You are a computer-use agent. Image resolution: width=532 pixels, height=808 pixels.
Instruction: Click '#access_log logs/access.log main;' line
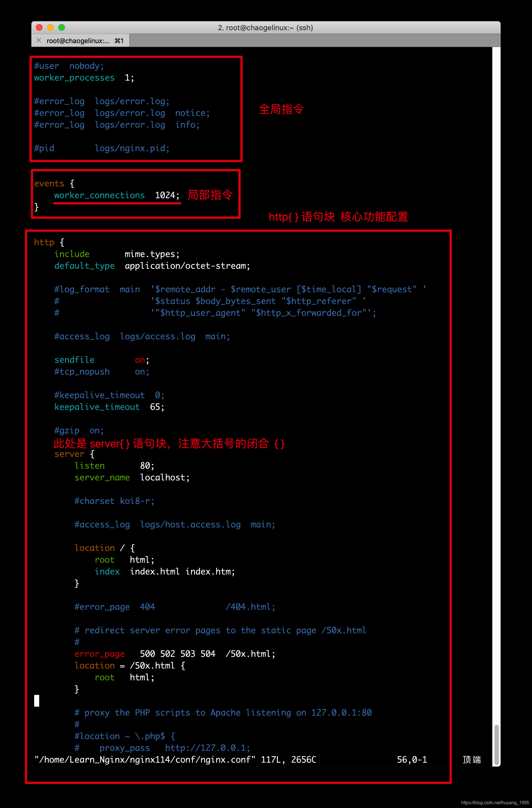pos(142,337)
